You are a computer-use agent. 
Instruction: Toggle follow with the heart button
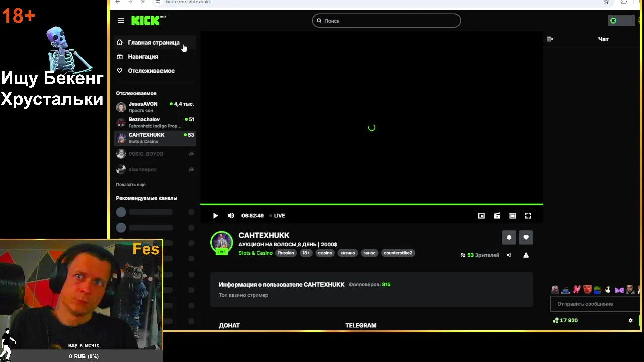526,237
